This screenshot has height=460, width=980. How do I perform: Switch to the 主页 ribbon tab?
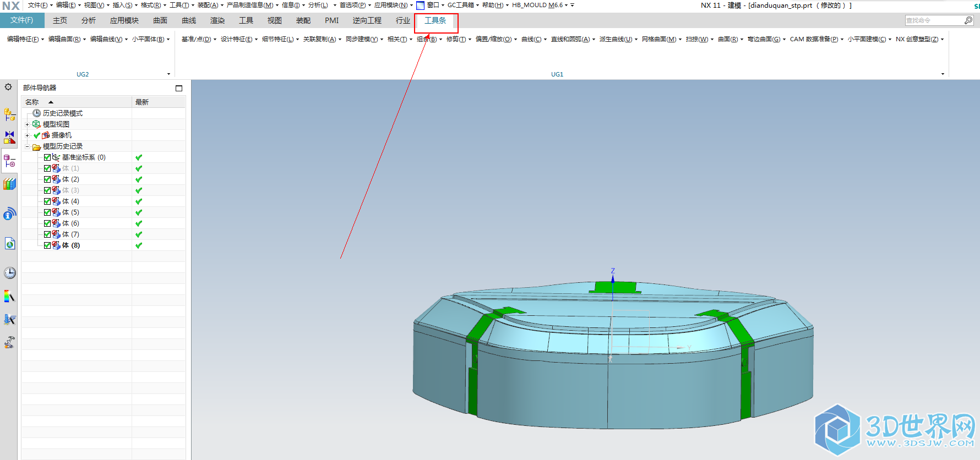click(60, 20)
